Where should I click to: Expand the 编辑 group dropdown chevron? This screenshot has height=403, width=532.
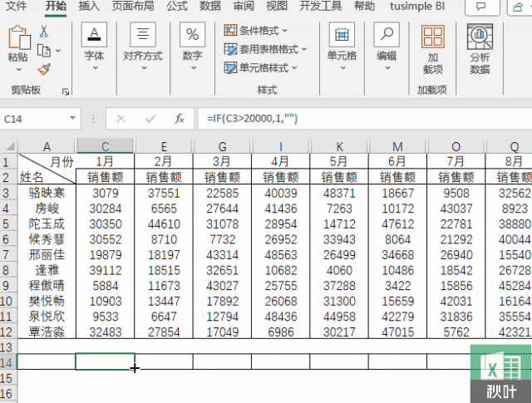tap(387, 68)
